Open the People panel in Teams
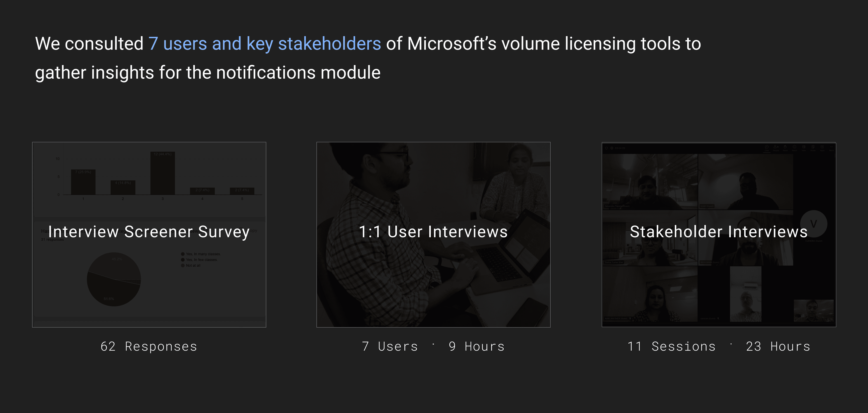Viewport: 868px width, 413px height. pos(776,148)
